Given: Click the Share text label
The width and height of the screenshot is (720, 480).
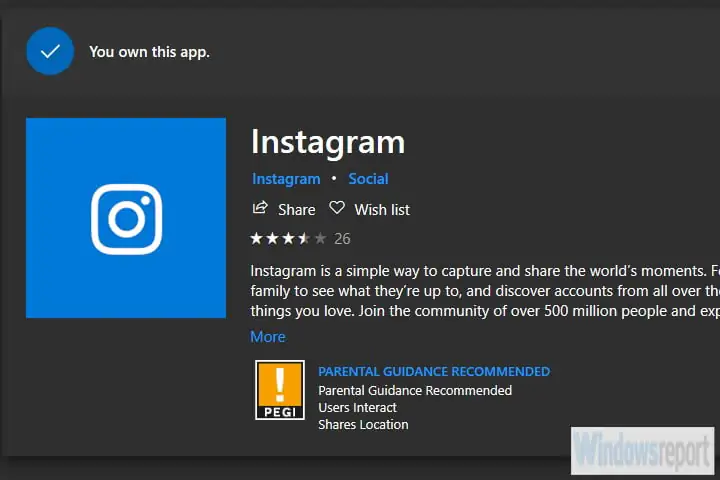Looking at the screenshot, I should coord(296,210).
